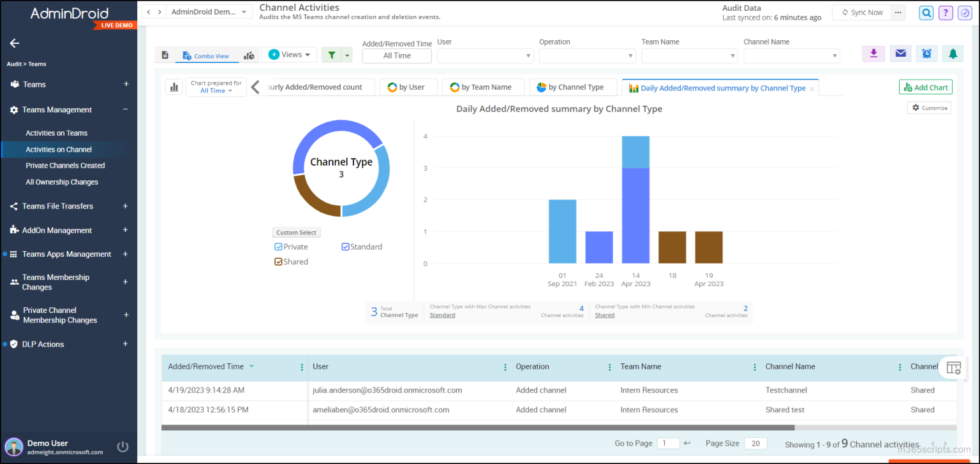
Task: Click the Add Chart button
Action: point(925,87)
